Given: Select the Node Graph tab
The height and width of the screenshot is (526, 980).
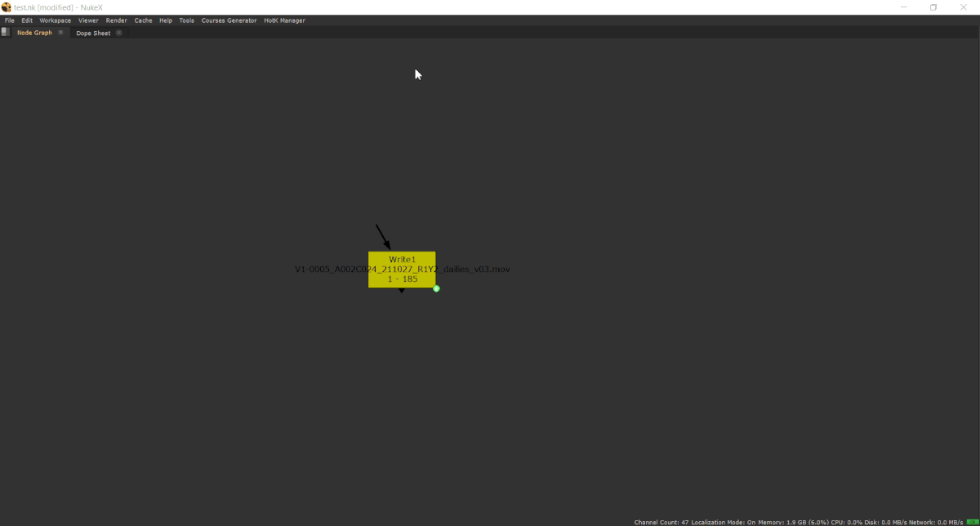Looking at the screenshot, I should pos(34,33).
